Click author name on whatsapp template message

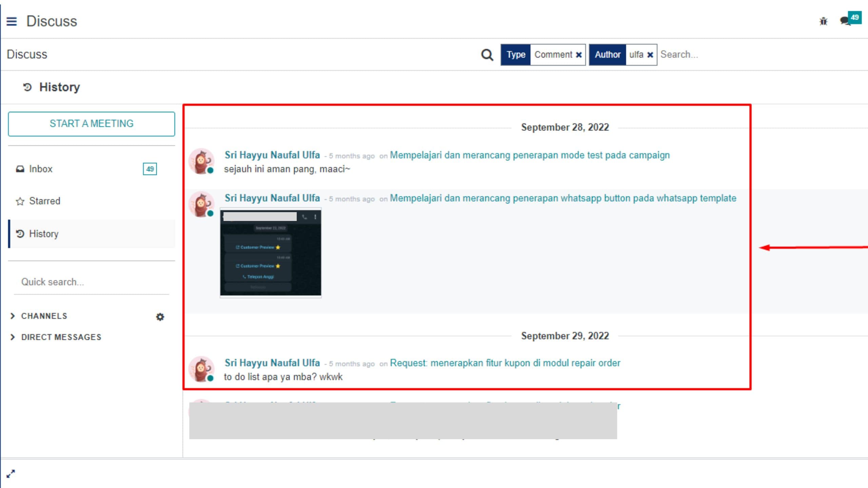pyautogui.click(x=272, y=198)
